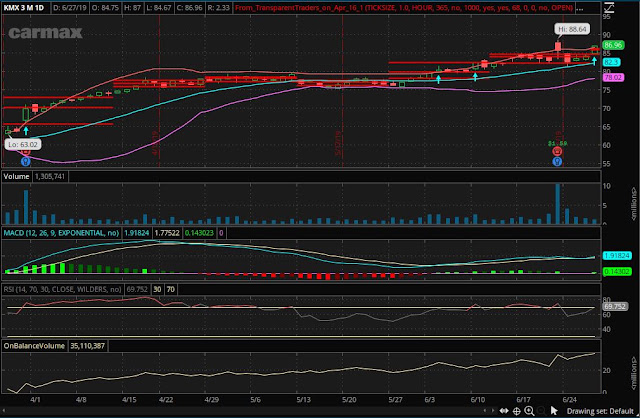Click the MACD signal value 1.77522
The width and height of the screenshot is (640, 418).
tap(167, 233)
